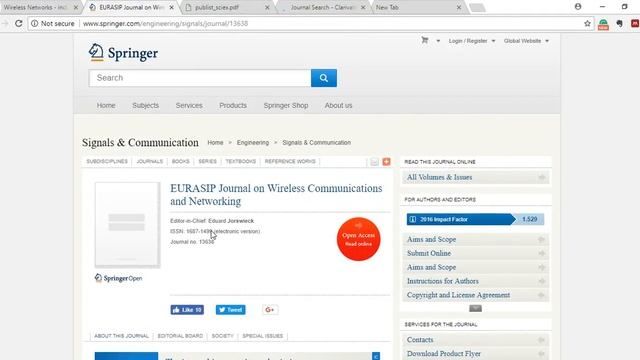
Task: Open the EURASIP Journal title link
Action: tap(276, 195)
